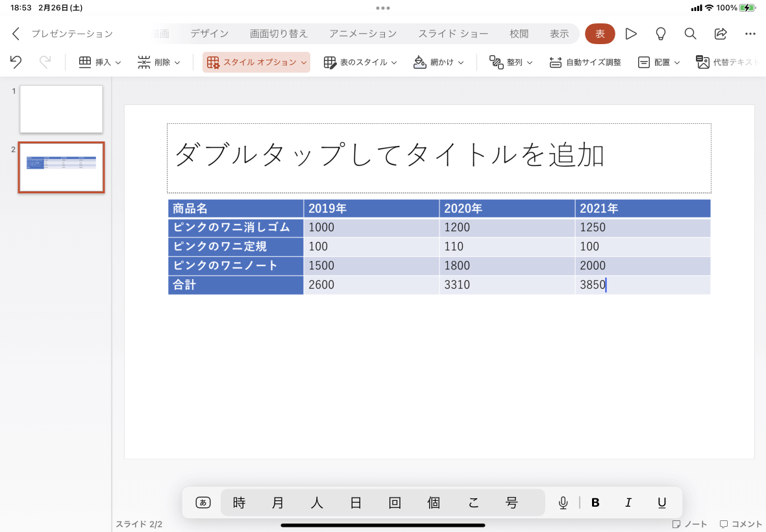This screenshot has height=532, width=766.
Task: Select cell with value 110
Action: point(507,247)
